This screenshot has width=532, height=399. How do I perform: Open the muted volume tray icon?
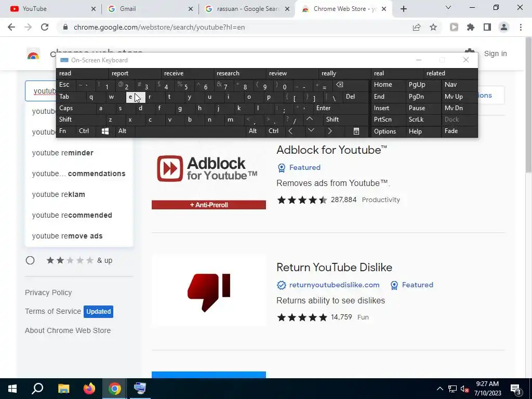coord(464,389)
